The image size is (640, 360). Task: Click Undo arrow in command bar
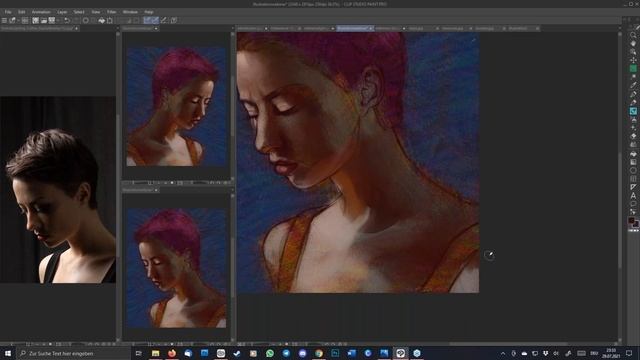pos(67,20)
